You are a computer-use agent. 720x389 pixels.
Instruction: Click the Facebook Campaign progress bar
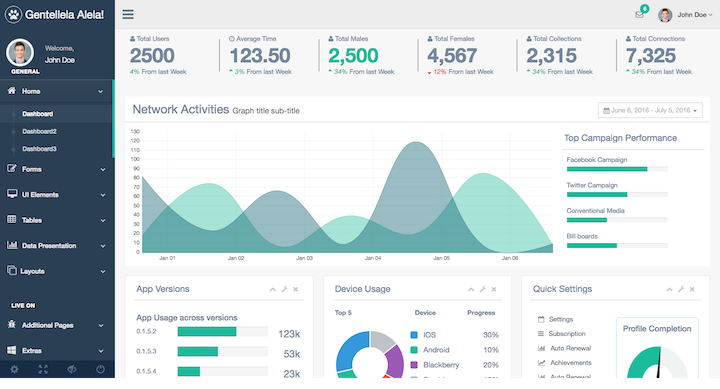(617, 169)
